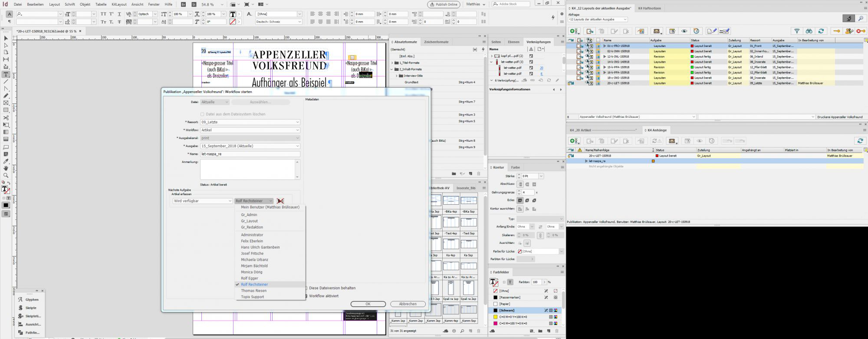Open the Ressort dropdown showing 09_Letzte

(x=250, y=122)
